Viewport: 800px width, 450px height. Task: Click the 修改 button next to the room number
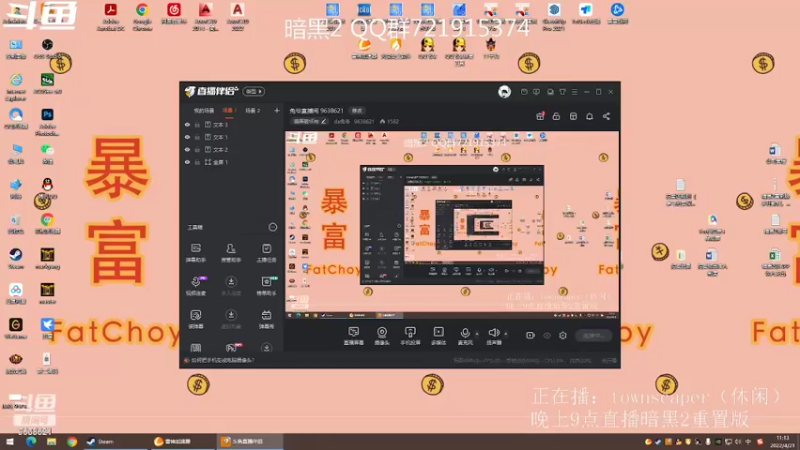357,110
